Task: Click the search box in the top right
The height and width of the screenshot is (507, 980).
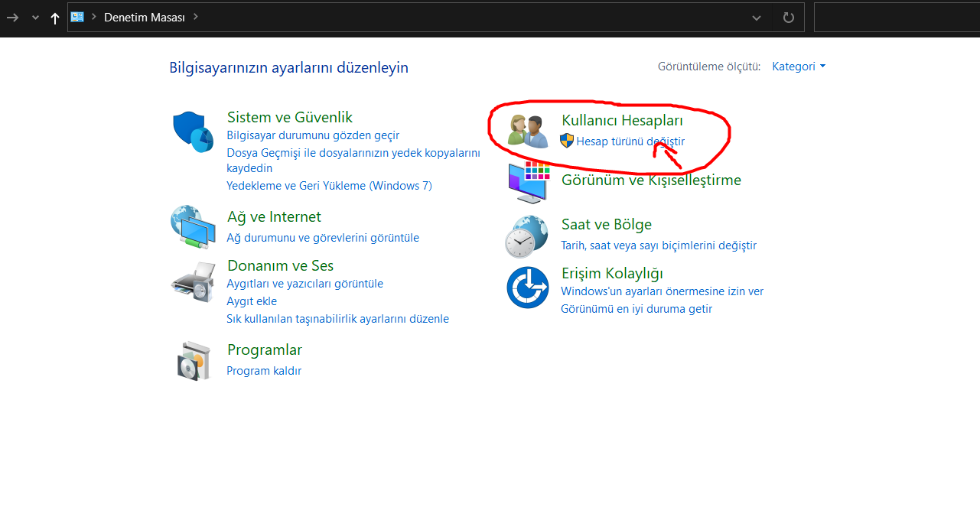Action: pos(897,17)
